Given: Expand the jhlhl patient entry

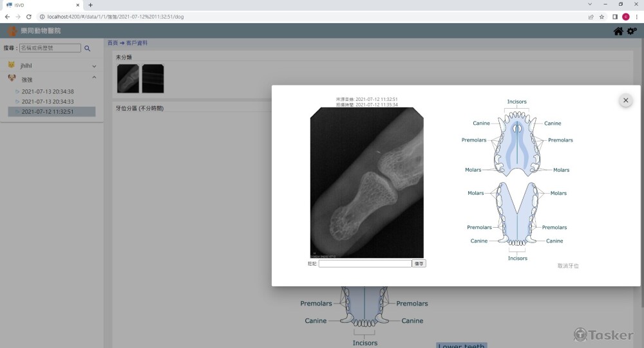Looking at the screenshot, I should pyautogui.click(x=94, y=66).
